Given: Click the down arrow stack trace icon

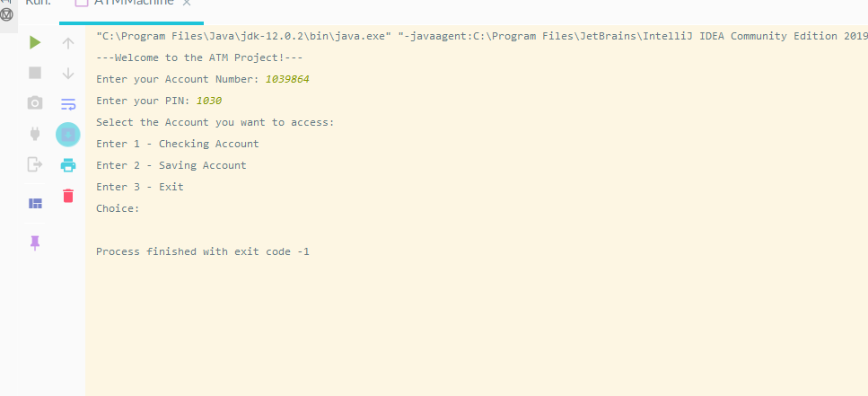Looking at the screenshot, I should point(68,73).
